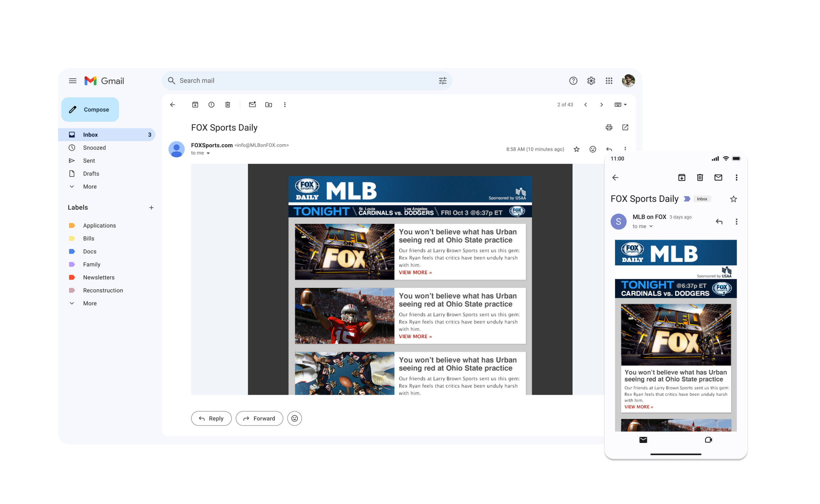820x504 pixels.
Task: Print the FOX Sports Daily email
Action: tap(609, 127)
